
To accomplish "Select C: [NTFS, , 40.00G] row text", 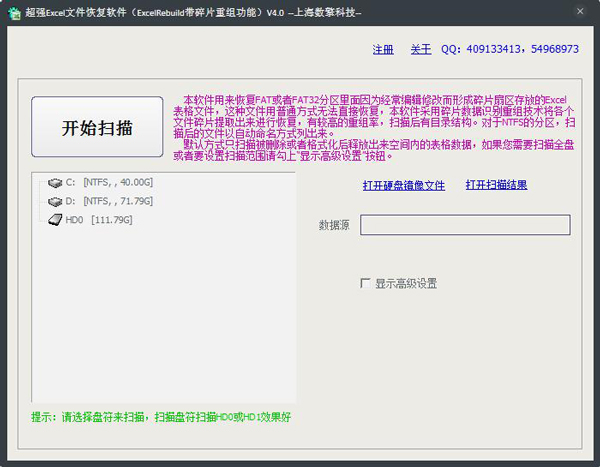I will tap(109, 183).
